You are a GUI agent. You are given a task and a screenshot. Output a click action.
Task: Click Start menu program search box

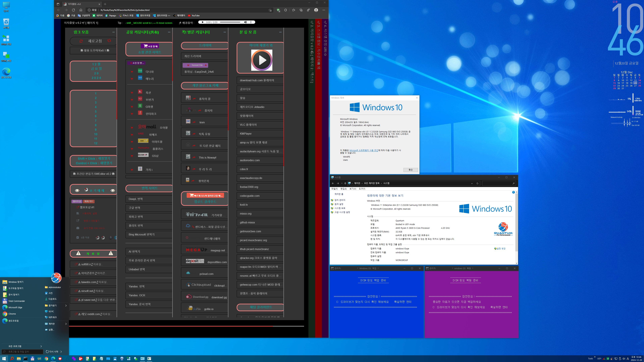[x=22, y=351]
